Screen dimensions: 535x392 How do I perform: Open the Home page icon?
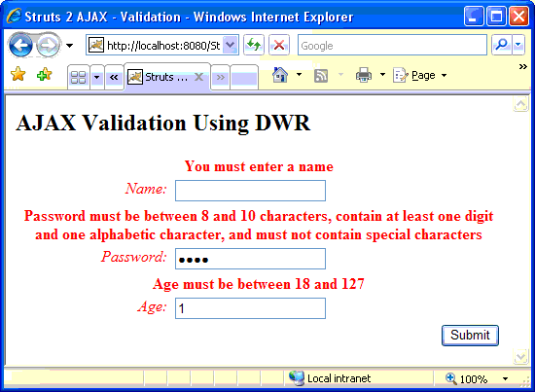280,75
